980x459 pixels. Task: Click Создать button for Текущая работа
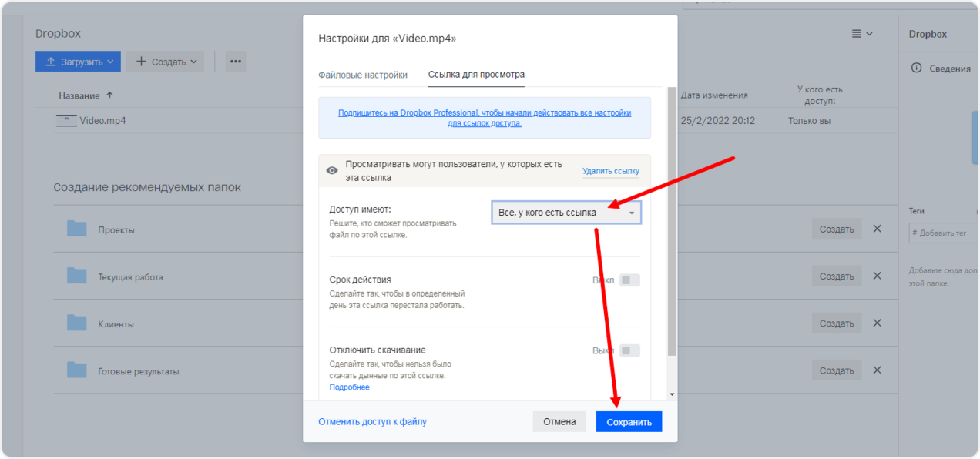point(837,276)
